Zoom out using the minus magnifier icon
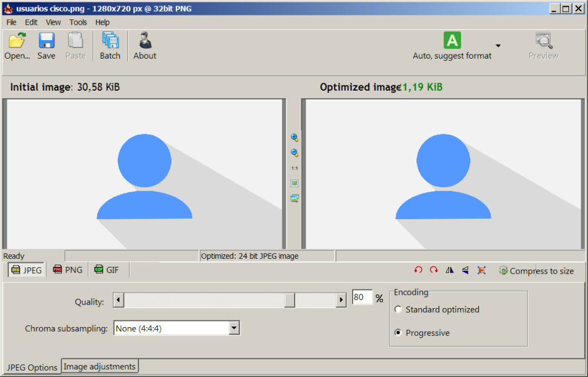Viewport: 588px width, 377px height. pyautogui.click(x=295, y=153)
